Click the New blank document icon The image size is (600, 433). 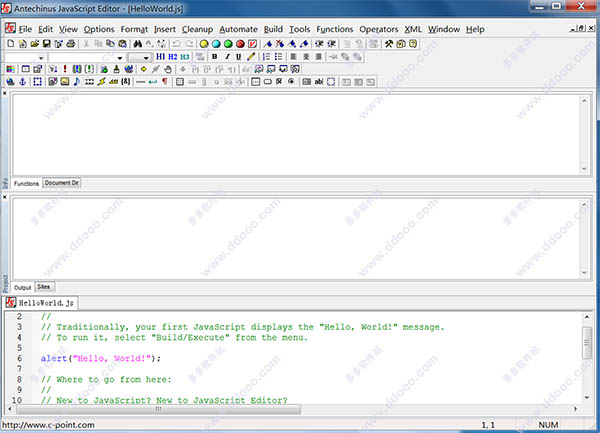11,44
